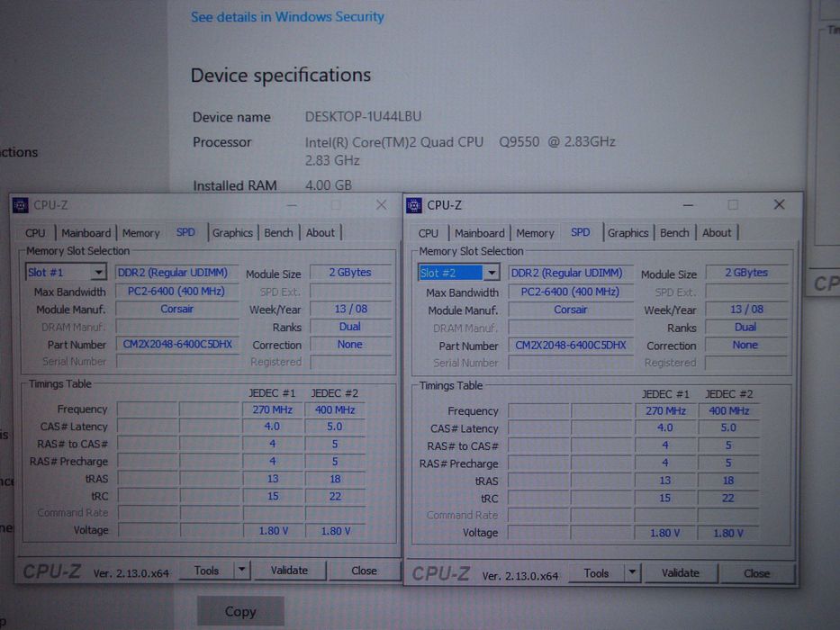Click Module Manuf. Corsair field in left CPU-Z
The image size is (840, 630).
[x=177, y=309]
